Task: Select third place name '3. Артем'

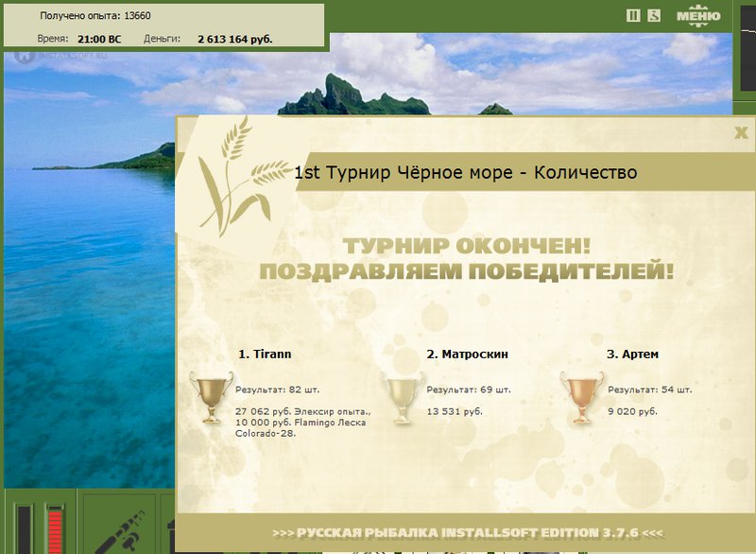Action: (632, 355)
